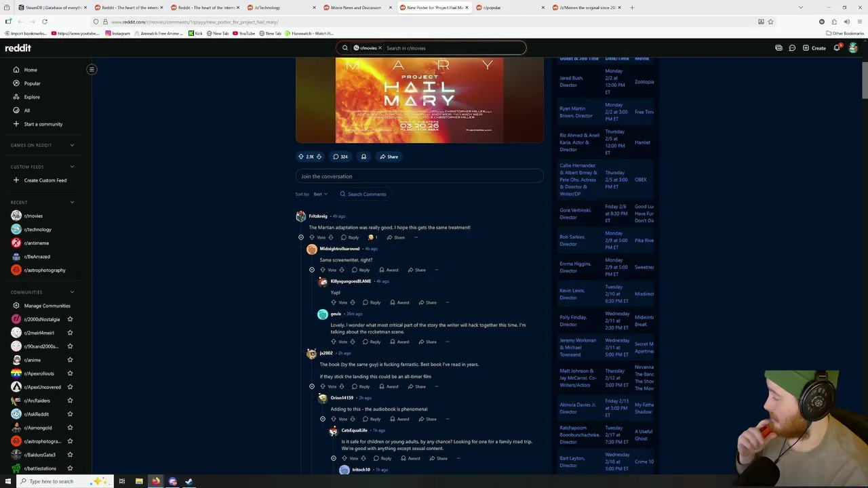The width and height of the screenshot is (868, 488).
Task: Collapse the Custom Feeds section
Action: click(x=72, y=167)
